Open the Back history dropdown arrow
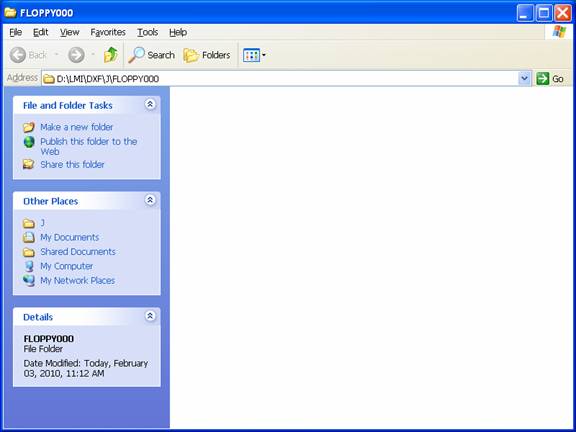This screenshot has width=576, height=432. (57, 55)
